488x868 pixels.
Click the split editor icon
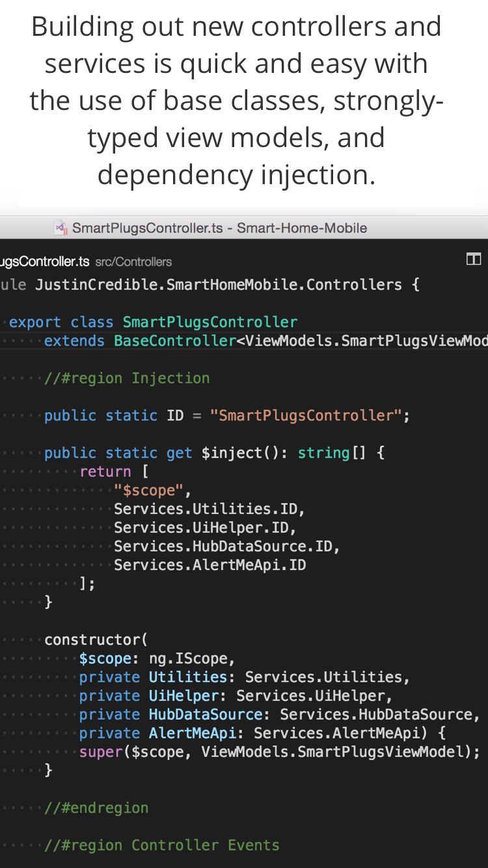[474, 260]
